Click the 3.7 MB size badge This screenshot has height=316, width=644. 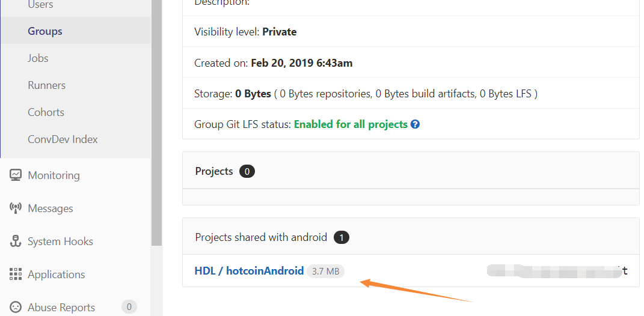click(326, 272)
